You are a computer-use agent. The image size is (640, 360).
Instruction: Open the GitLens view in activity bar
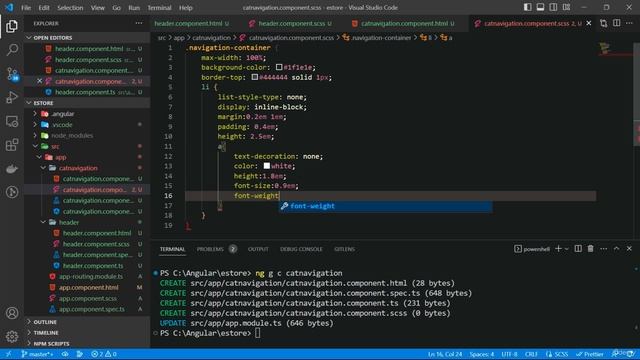tap(12, 192)
